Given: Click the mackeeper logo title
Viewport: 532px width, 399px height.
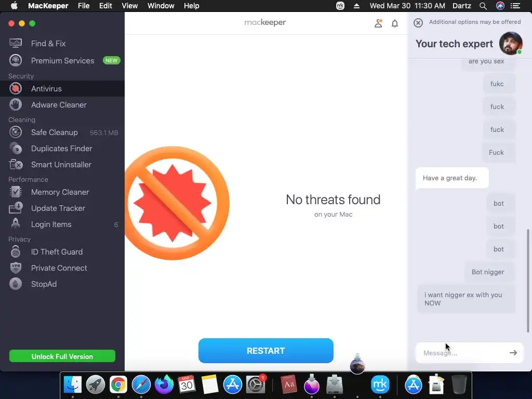Looking at the screenshot, I should coord(265,22).
